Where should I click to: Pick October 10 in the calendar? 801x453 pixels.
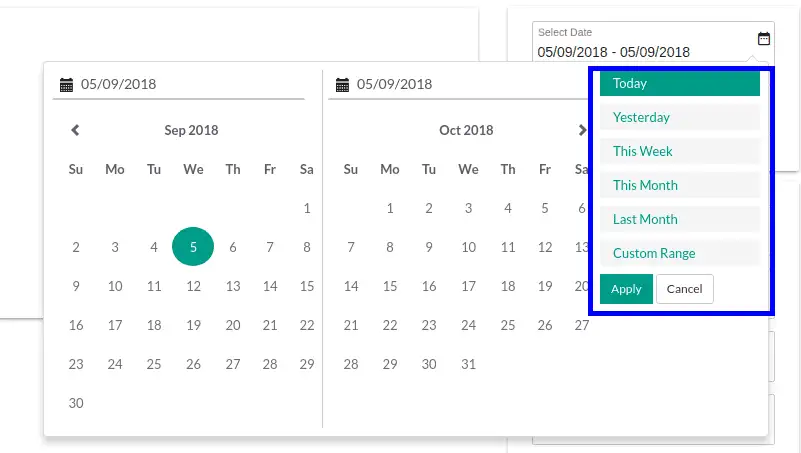pyautogui.click(x=469, y=247)
